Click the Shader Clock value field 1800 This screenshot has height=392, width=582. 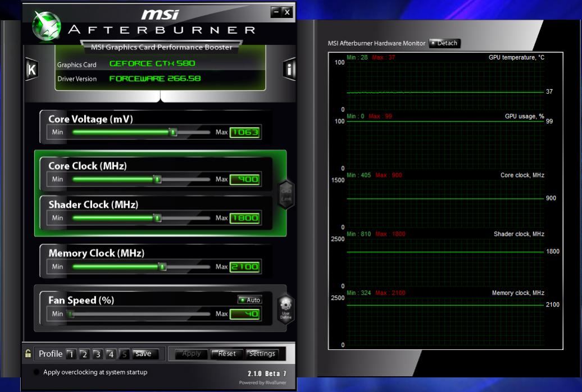pyautogui.click(x=245, y=218)
